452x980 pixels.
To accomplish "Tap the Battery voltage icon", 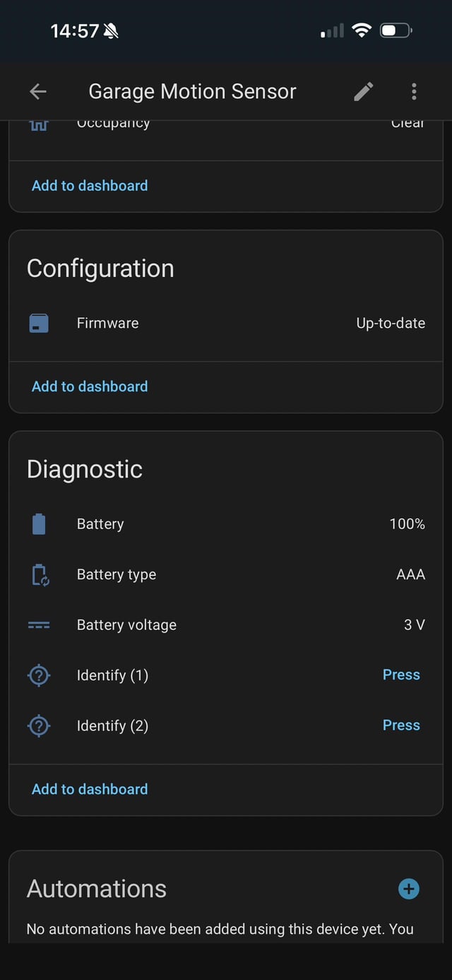I will click(39, 625).
